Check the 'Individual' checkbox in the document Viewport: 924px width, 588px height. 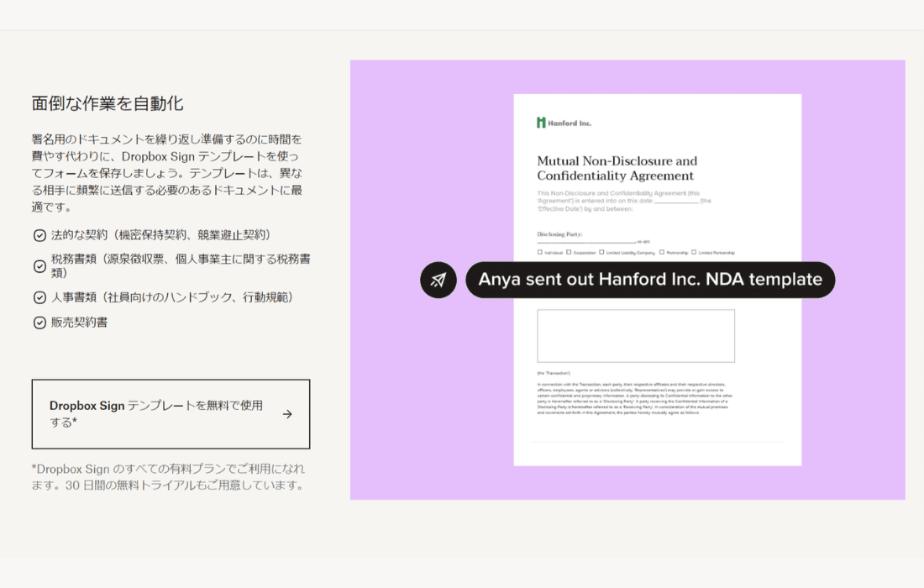point(540,252)
